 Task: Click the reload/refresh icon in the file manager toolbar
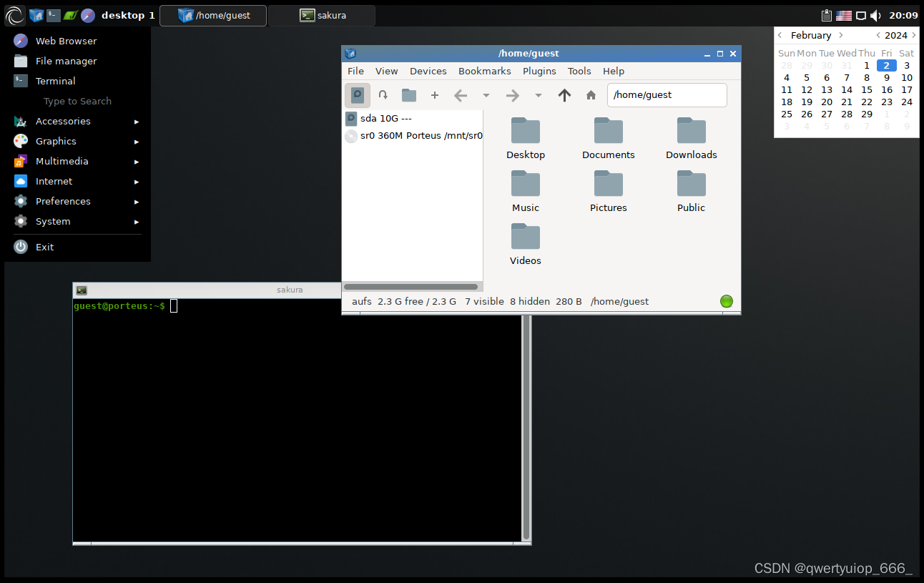383,94
